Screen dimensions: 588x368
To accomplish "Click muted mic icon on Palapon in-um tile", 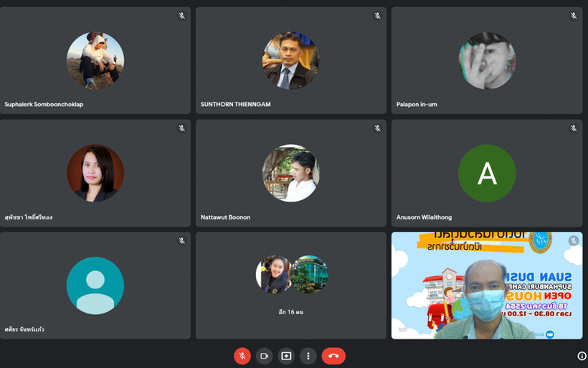I will 573,16.
